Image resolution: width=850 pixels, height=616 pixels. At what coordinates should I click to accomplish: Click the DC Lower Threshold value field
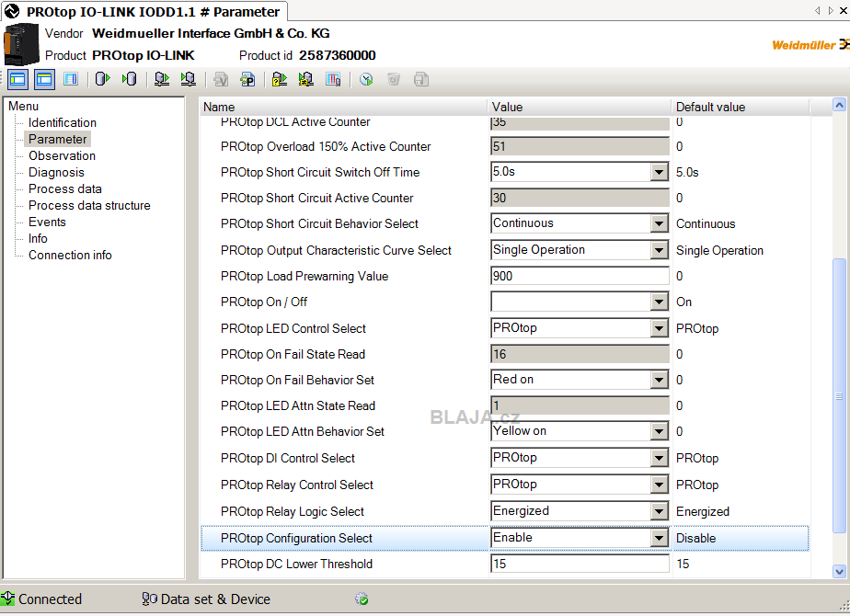tap(580, 564)
